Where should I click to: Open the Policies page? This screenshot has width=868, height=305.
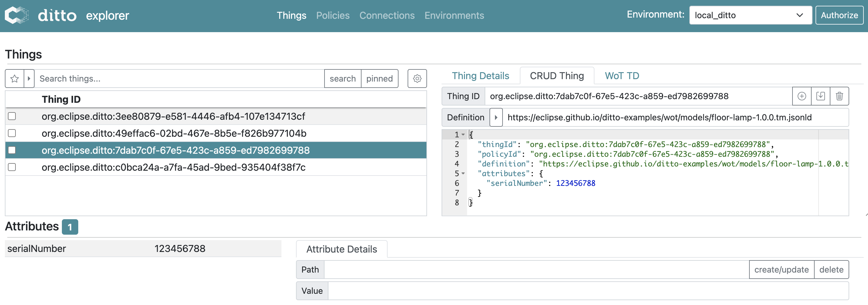click(x=333, y=15)
